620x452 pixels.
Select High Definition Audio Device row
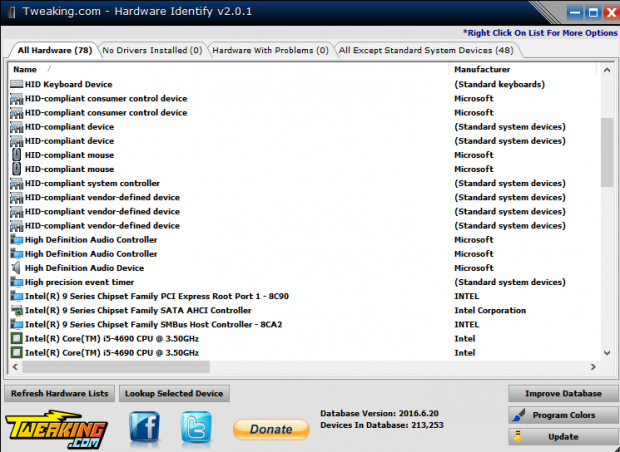point(302,268)
